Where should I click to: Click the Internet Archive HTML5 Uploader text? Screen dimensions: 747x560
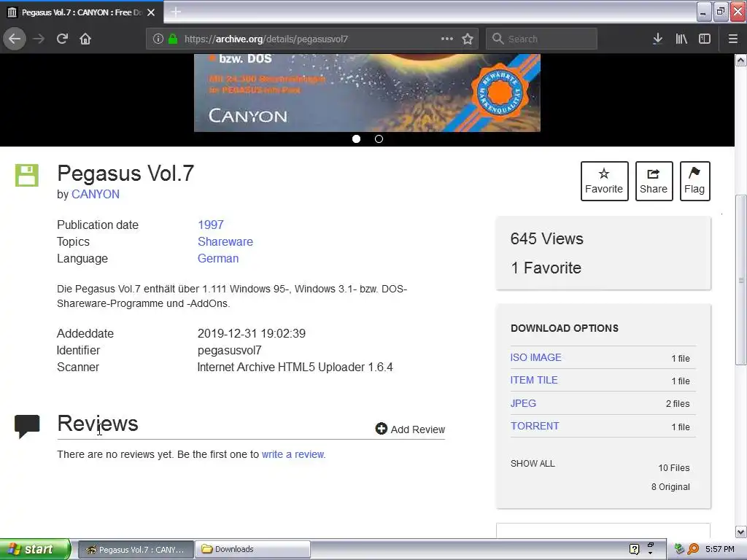(295, 367)
